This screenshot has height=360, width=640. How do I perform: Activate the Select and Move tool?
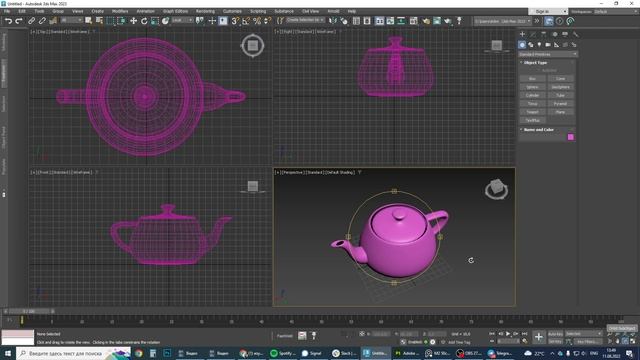(133, 21)
